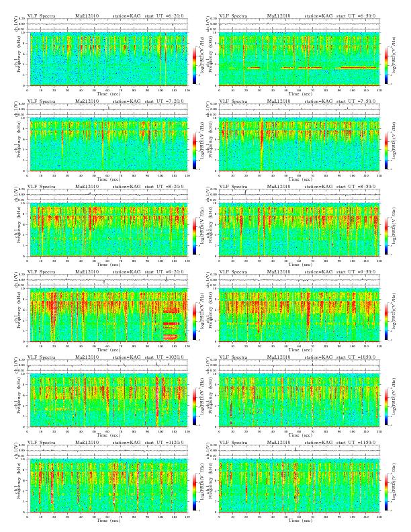
Task: Click the ch.1 waveform strip above the 6:50:0 spectrogram
Action: (x=299, y=24)
